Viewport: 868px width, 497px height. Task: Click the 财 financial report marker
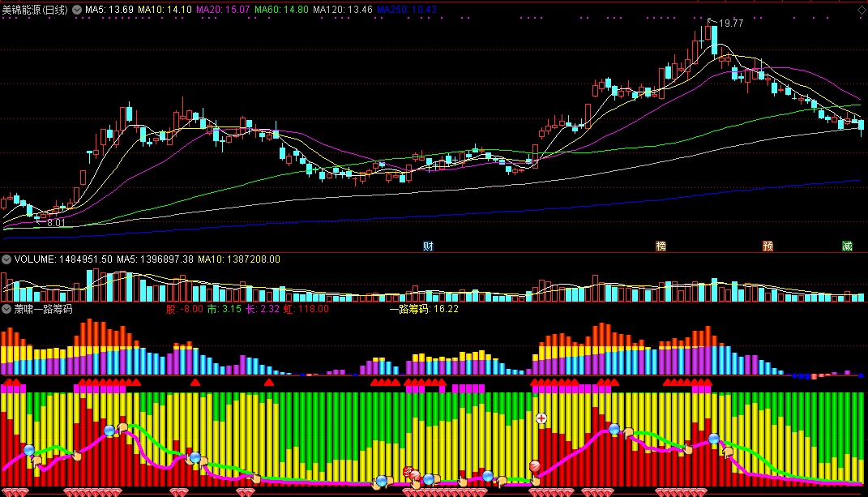(x=428, y=246)
